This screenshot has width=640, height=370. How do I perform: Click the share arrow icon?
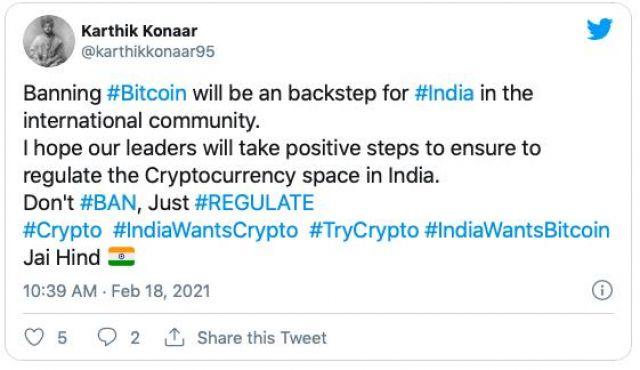click(174, 337)
